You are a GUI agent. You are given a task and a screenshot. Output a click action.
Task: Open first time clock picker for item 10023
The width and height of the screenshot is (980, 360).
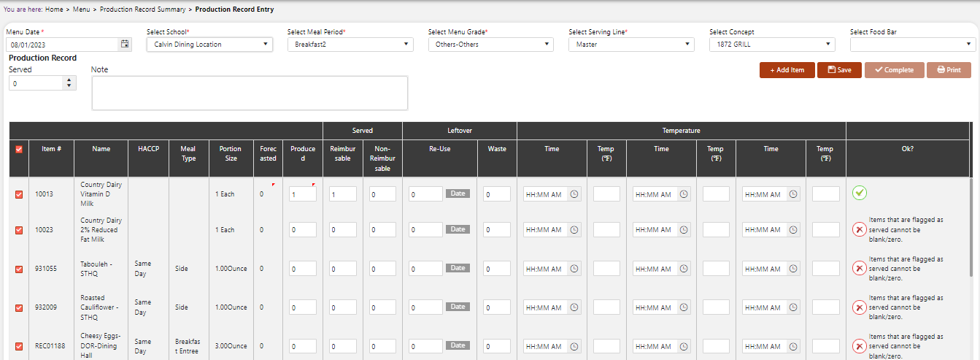(574, 229)
